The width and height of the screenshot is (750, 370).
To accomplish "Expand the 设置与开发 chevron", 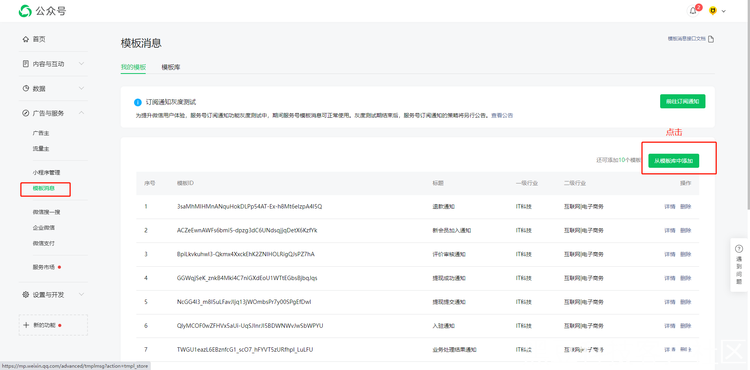I will point(81,294).
